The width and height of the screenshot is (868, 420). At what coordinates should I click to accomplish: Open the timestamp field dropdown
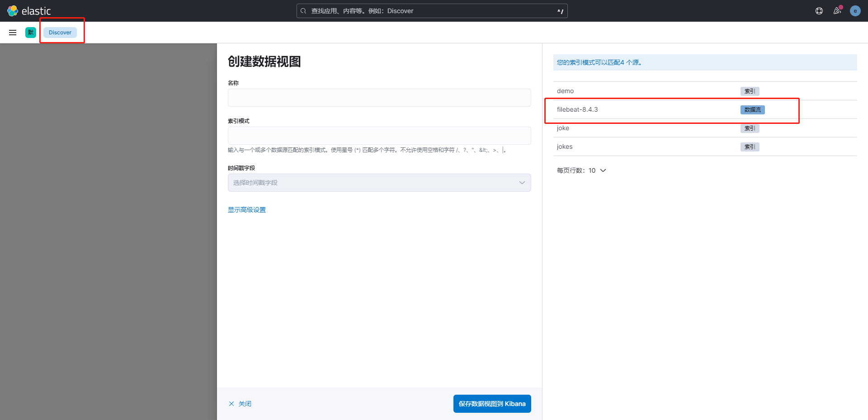tap(379, 183)
